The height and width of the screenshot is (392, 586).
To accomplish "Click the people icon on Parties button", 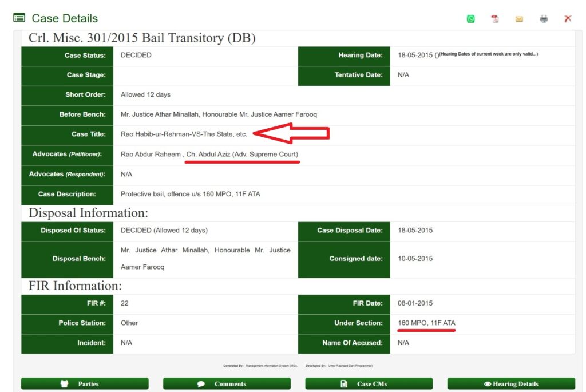I will pyautogui.click(x=64, y=384).
